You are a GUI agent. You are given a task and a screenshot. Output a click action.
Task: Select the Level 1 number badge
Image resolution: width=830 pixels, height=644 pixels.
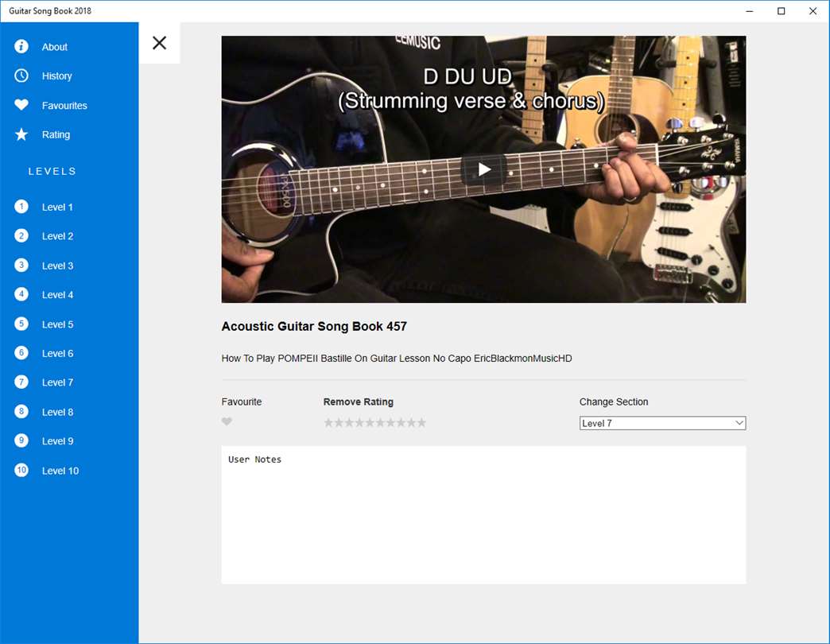click(x=21, y=207)
